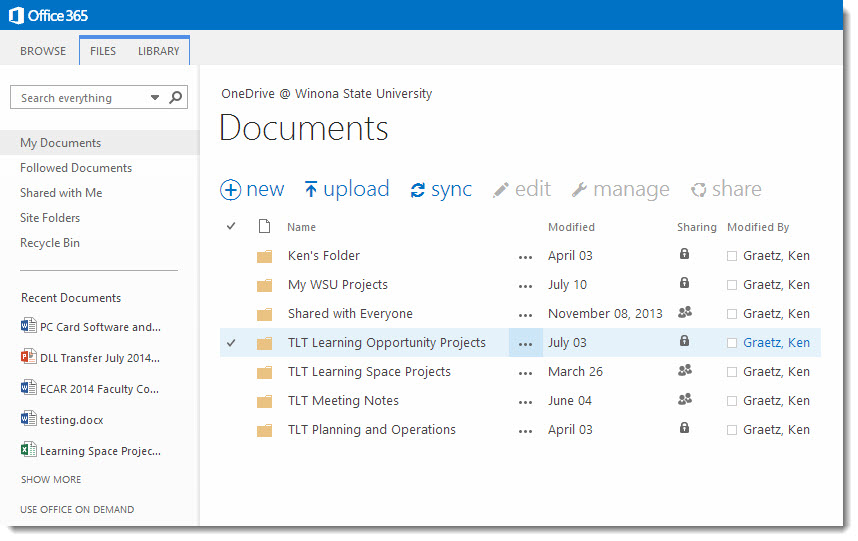
Task: Click inside the Search everything field
Action: [80, 98]
